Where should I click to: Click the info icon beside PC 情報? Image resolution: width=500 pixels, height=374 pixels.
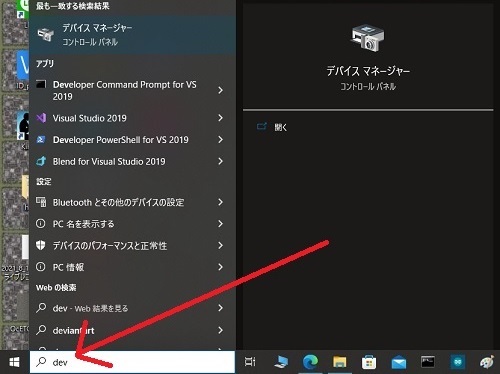41,267
